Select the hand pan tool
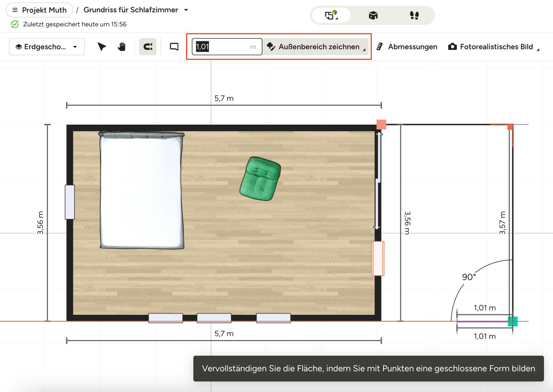 pyautogui.click(x=121, y=47)
